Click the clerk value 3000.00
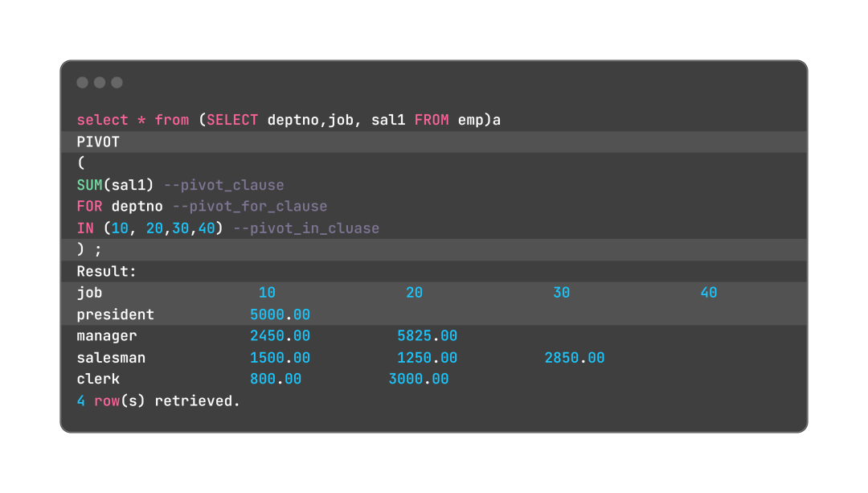The height and width of the screenshot is (493, 868). pos(419,380)
